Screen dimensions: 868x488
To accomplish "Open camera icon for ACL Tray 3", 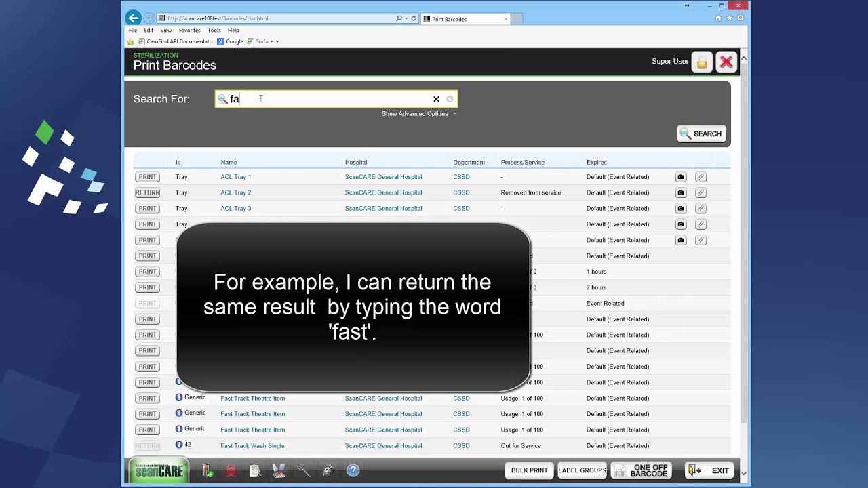I will click(x=681, y=208).
